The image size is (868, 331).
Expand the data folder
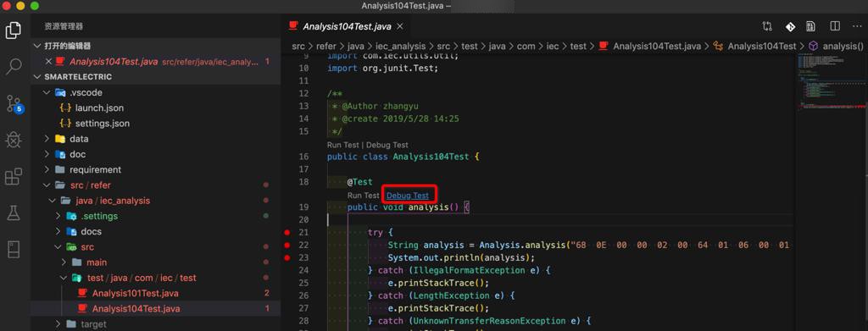47,139
